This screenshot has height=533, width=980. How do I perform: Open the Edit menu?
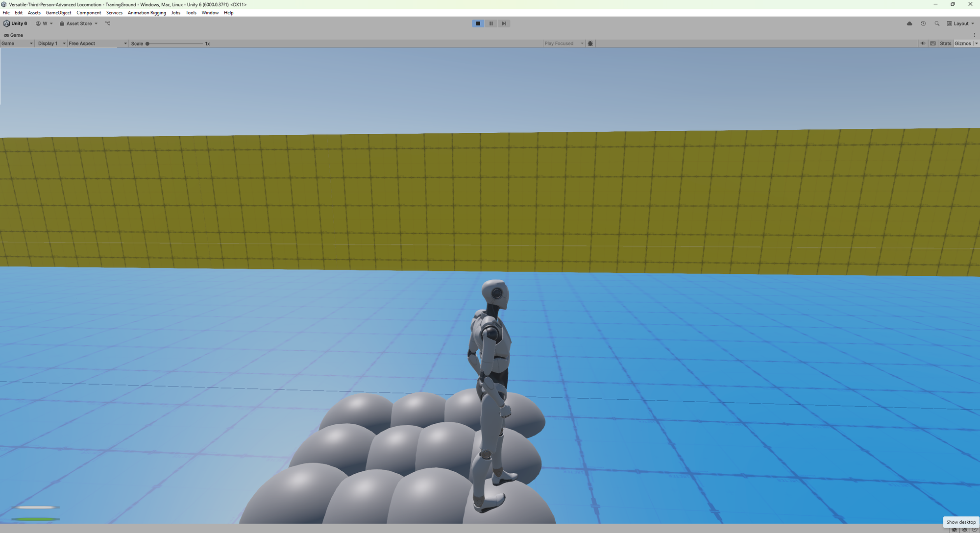pyautogui.click(x=19, y=13)
